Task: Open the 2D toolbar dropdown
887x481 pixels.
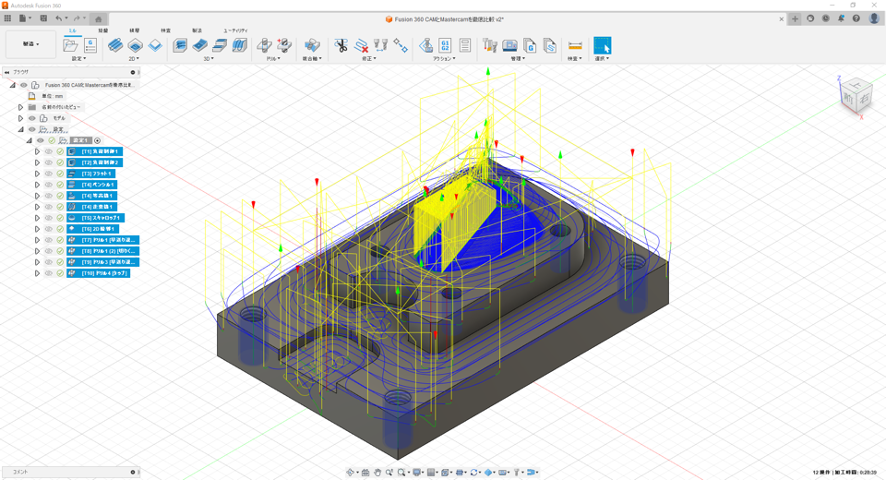Action: [134, 58]
